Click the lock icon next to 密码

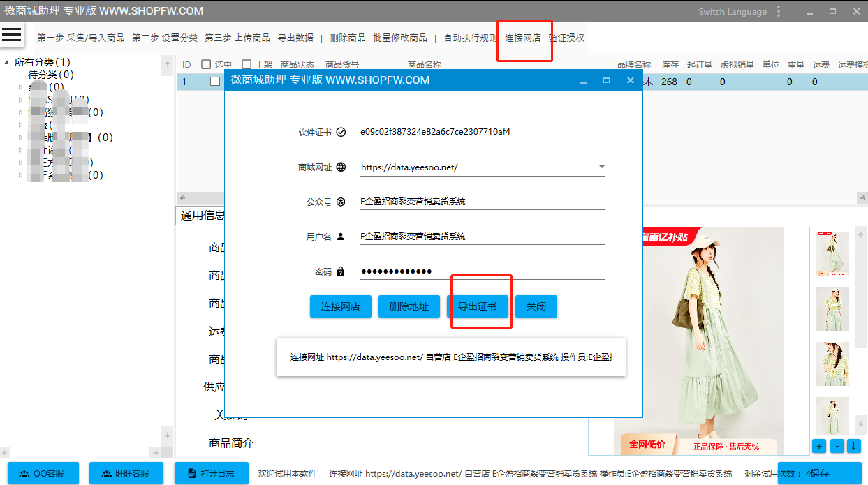pyautogui.click(x=341, y=271)
